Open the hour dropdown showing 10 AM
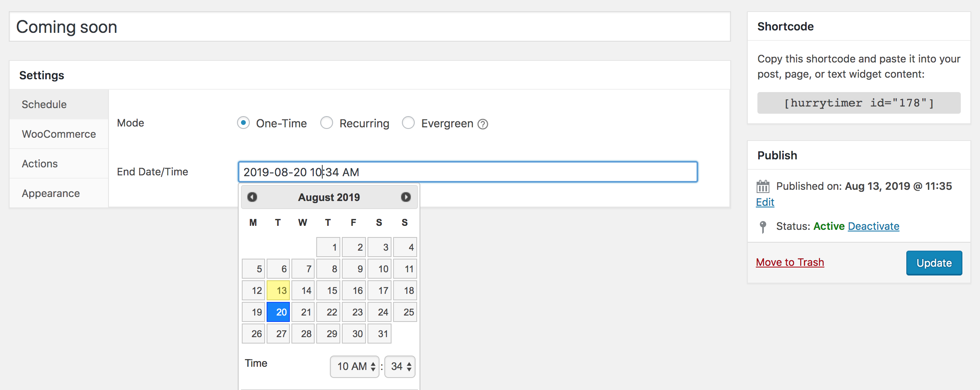The height and width of the screenshot is (390, 980). point(355,366)
